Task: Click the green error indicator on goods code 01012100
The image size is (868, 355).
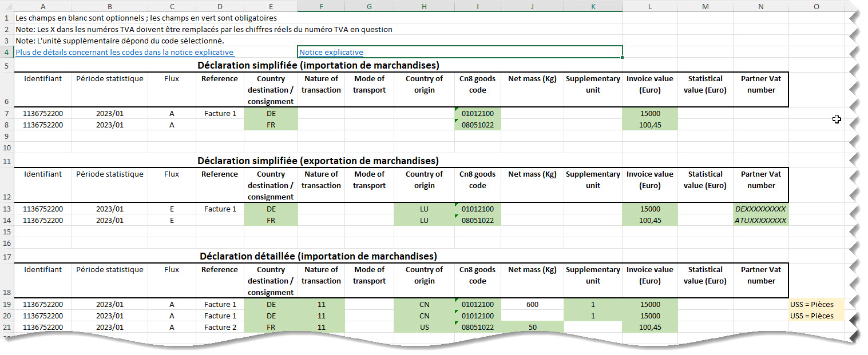Action: [x=456, y=110]
